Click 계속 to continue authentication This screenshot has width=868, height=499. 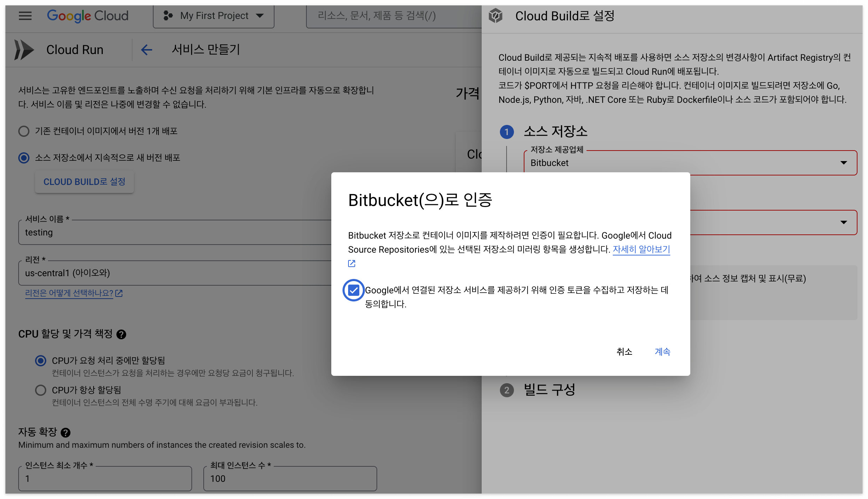662,352
